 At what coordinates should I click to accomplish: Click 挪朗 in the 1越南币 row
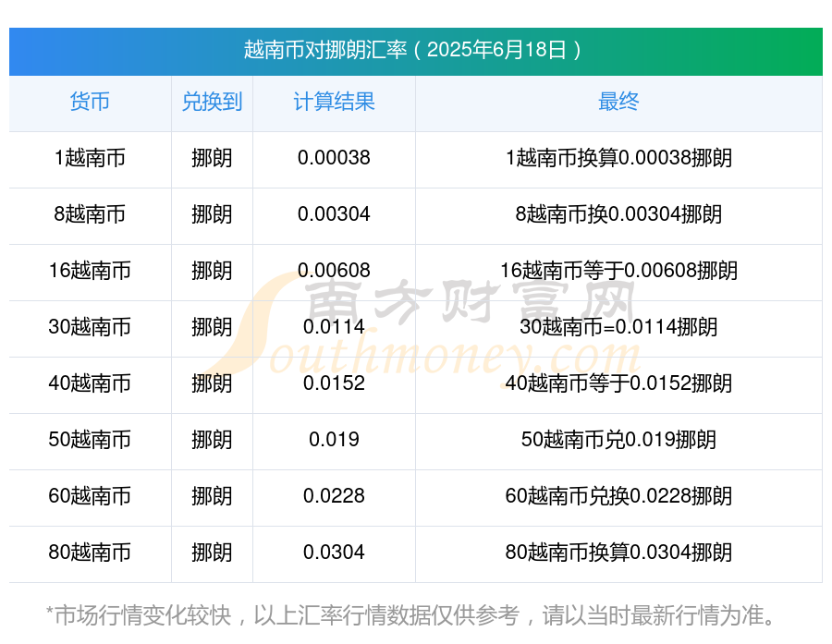(212, 158)
